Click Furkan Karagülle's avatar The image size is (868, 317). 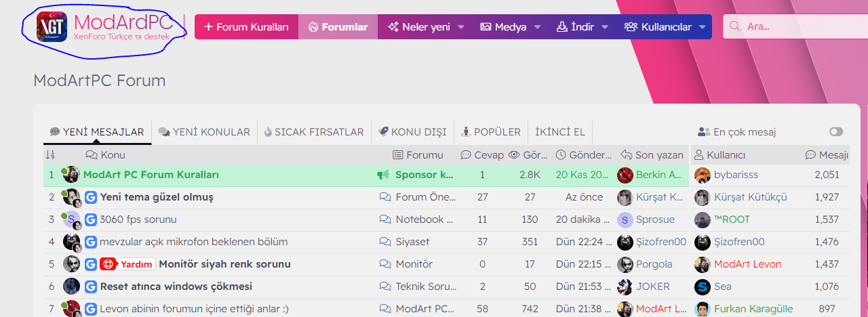(x=703, y=309)
